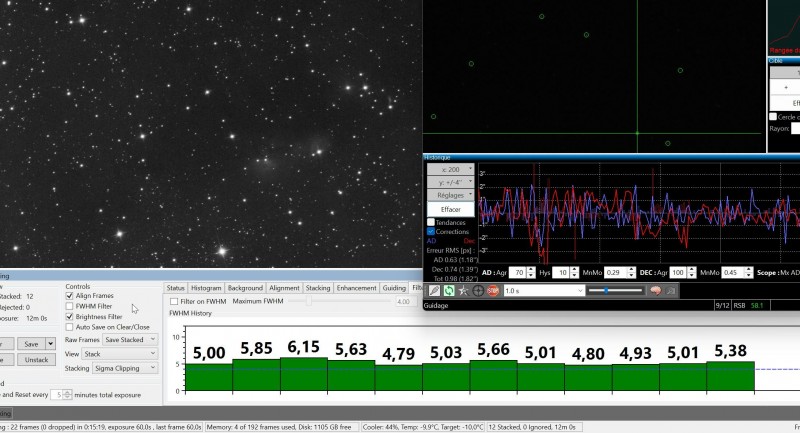This screenshot has width=800, height=433.
Task: Click the 'Cooler: 44%' temperature status
Action: [422, 427]
